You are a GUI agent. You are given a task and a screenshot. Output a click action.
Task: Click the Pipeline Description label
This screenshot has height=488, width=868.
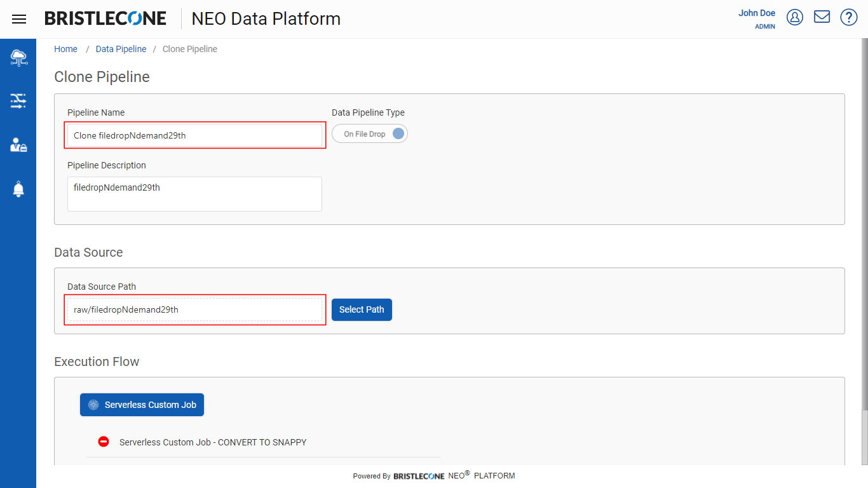coord(107,165)
